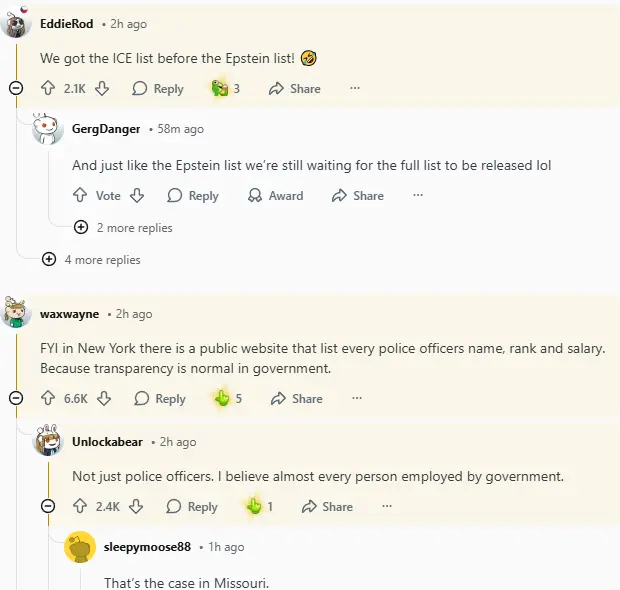Share GergDanger's reply
Viewport: 620px width, 590px height.
[357, 196]
